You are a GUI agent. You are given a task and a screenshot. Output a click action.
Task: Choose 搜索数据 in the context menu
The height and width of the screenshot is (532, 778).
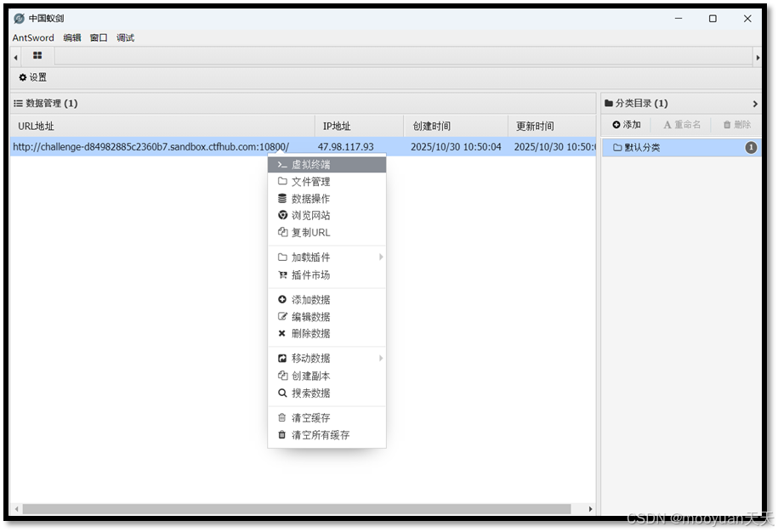pyautogui.click(x=327, y=393)
